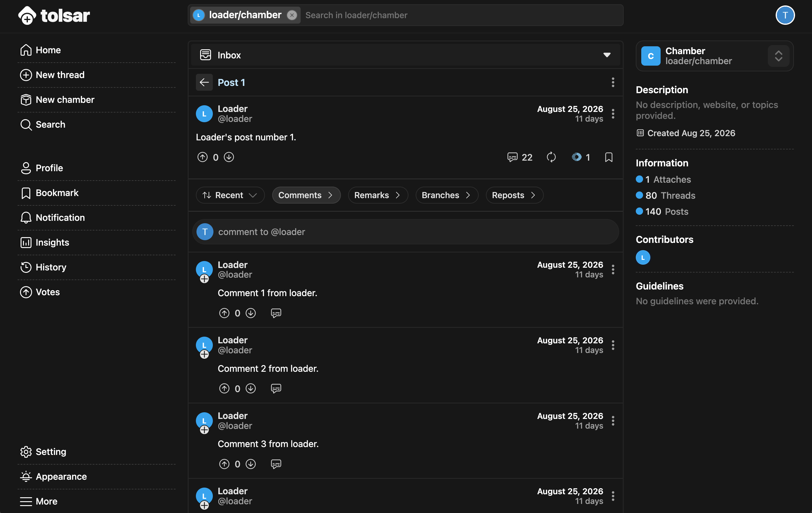This screenshot has height=513, width=812.
Task: Downvote Loader's post number 1
Action: coord(229,157)
